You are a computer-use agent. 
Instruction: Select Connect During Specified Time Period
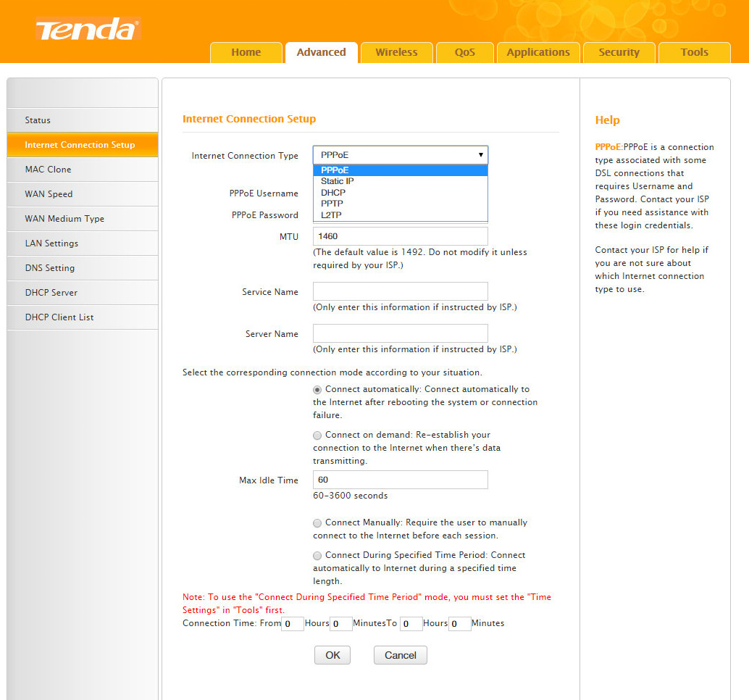tap(317, 556)
